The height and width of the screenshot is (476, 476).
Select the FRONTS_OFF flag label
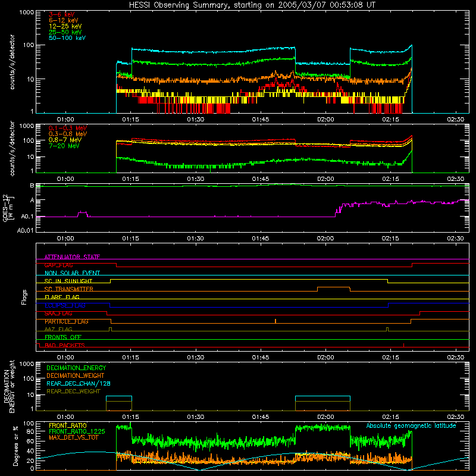click(x=63, y=337)
